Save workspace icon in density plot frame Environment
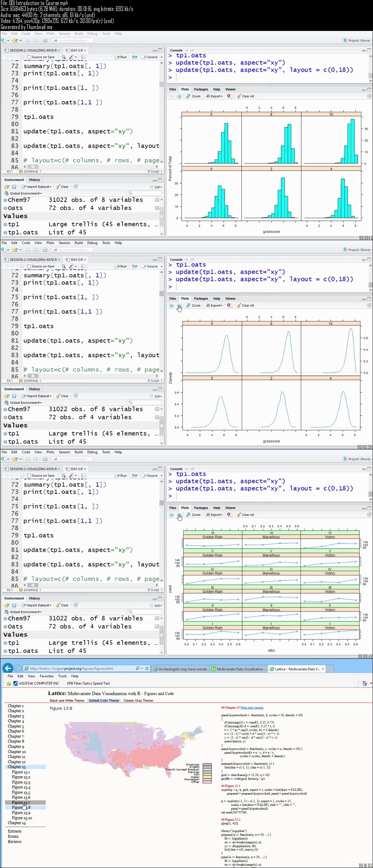The width and height of the screenshot is (373, 868). point(14,396)
